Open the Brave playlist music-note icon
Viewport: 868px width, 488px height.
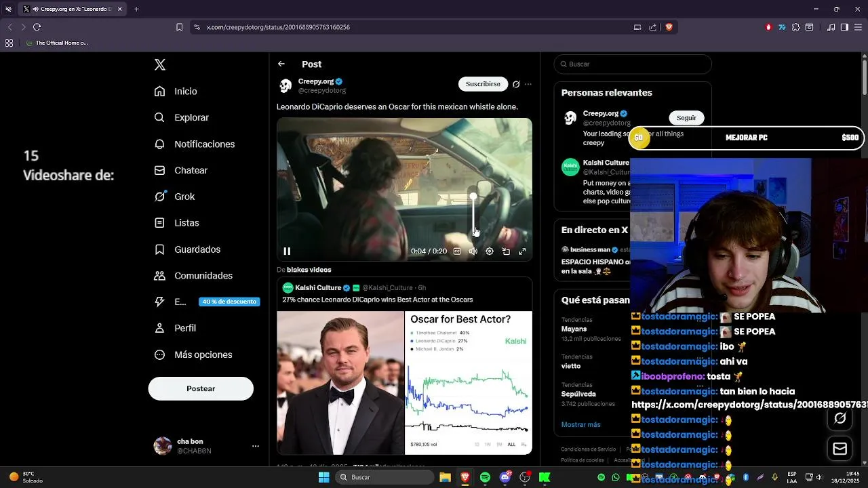[831, 27]
